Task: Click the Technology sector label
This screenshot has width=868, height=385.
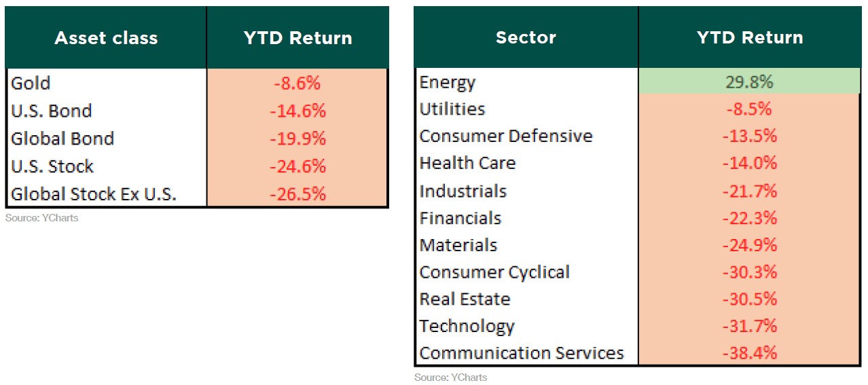Action: pos(467,326)
